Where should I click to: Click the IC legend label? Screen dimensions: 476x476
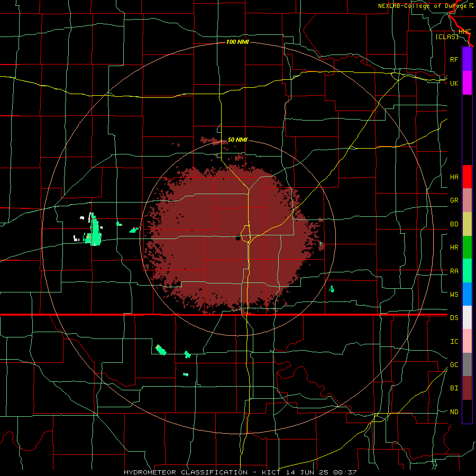point(454,341)
